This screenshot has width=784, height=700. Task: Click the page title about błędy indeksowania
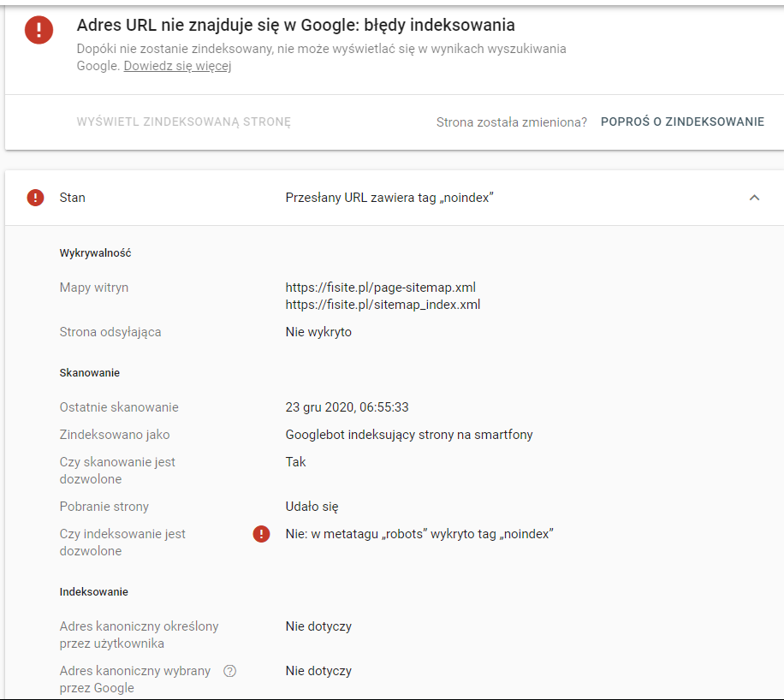coord(296,26)
